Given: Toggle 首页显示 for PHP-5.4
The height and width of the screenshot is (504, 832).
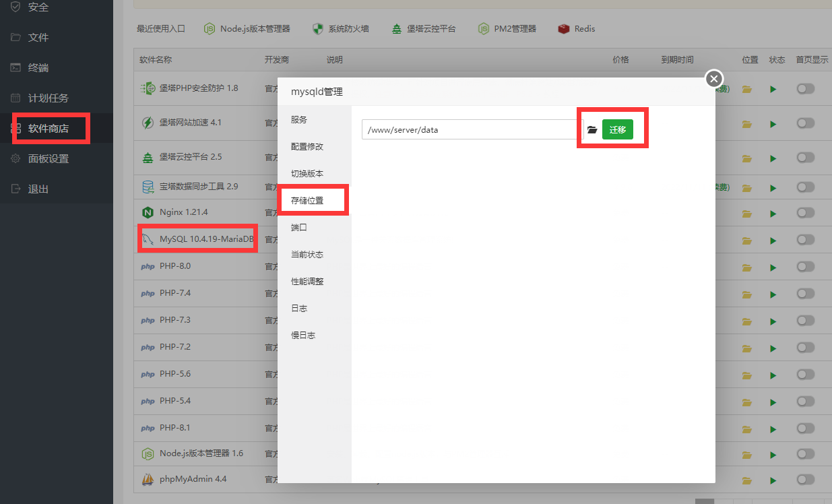Looking at the screenshot, I should tap(806, 401).
